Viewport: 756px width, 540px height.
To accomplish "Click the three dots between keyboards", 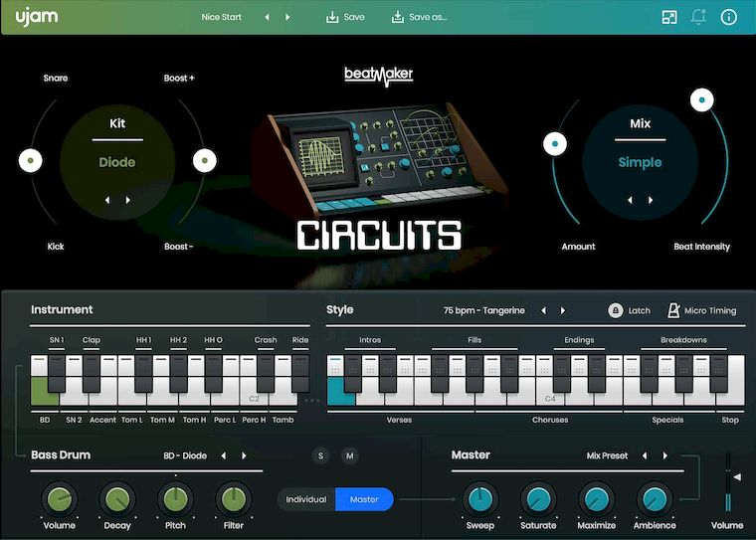I will pos(312,400).
